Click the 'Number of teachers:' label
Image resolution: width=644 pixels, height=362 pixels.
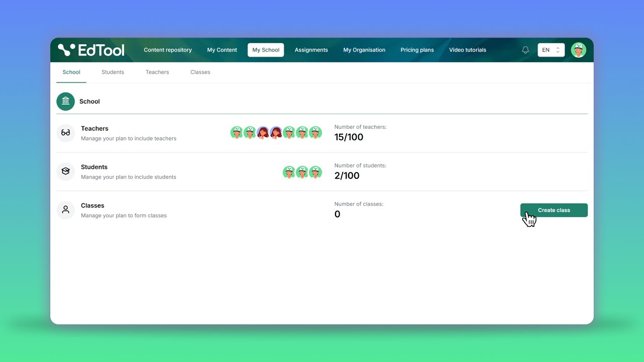[x=360, y=127]
